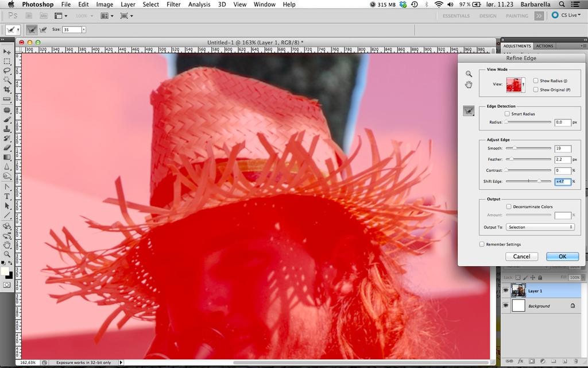Switch to the Actions tab
This screenshot has width=588, height=368.
544,46
